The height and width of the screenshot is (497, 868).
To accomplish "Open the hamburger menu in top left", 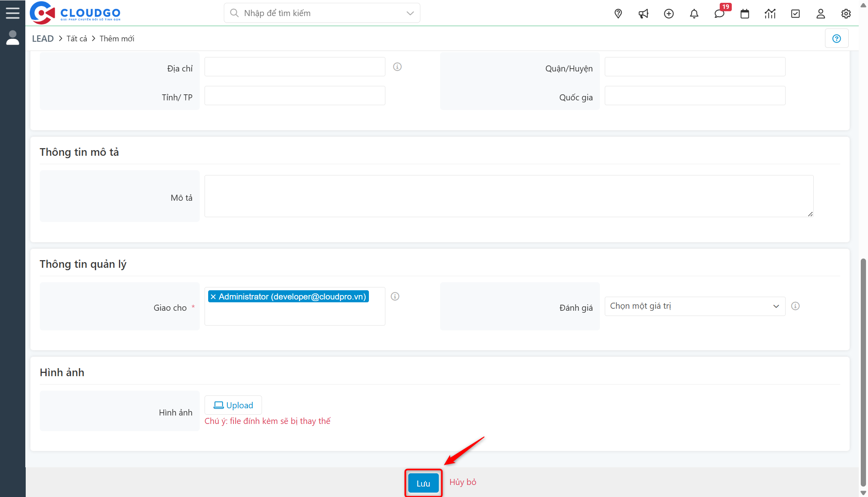I will point(12,12).
